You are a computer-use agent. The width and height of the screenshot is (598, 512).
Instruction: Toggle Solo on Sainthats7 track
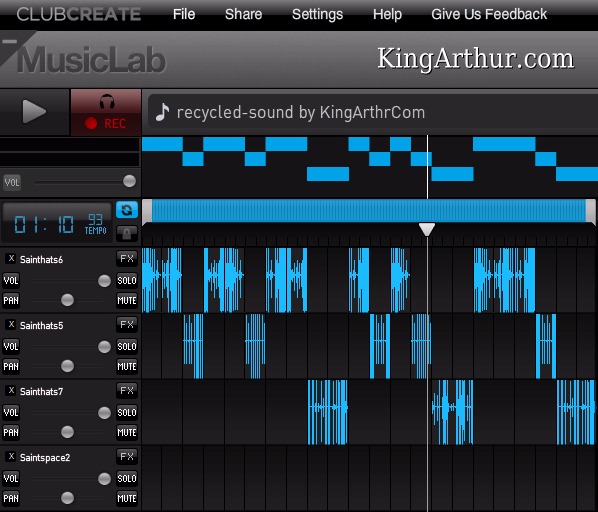pyautogui.click(x=127, y=412)
